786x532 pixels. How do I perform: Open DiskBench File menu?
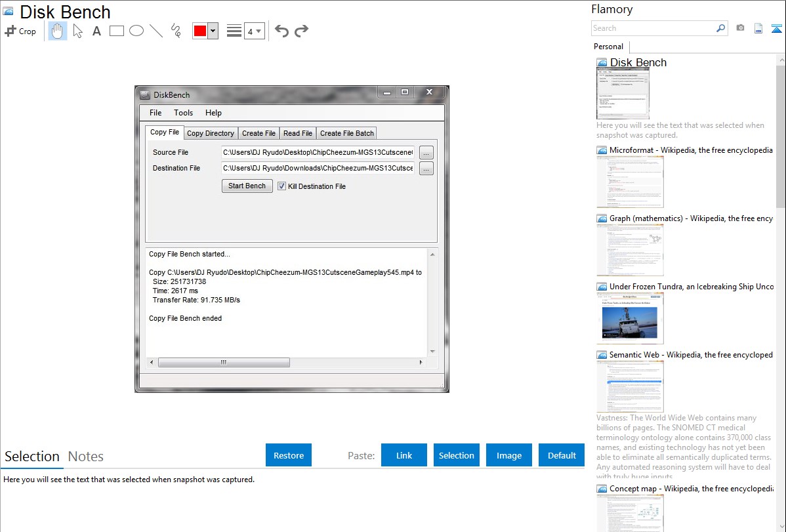155,113
